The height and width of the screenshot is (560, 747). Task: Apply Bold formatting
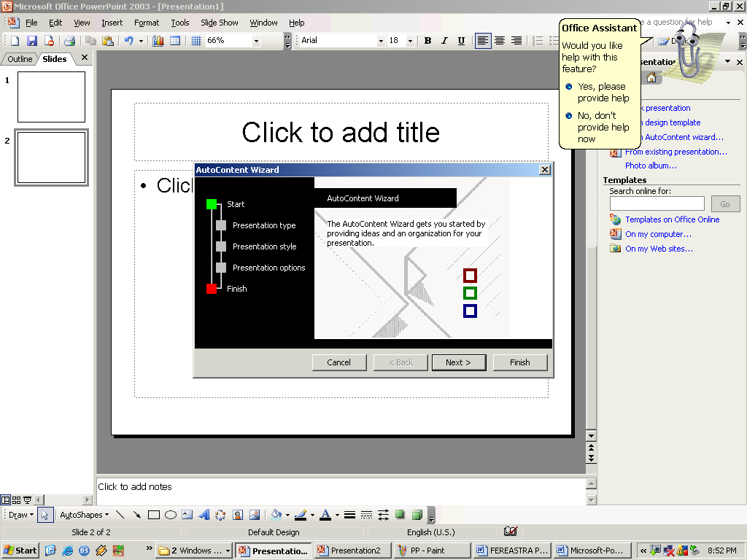427,41
